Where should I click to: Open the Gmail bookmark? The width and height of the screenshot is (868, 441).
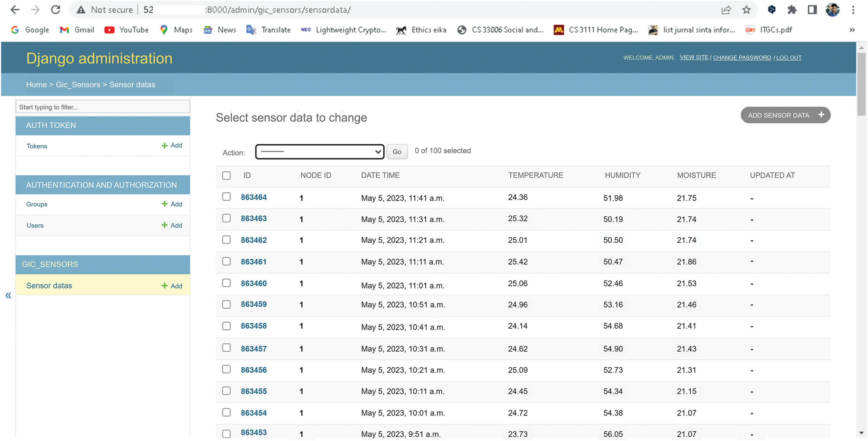tap(77, 30)
